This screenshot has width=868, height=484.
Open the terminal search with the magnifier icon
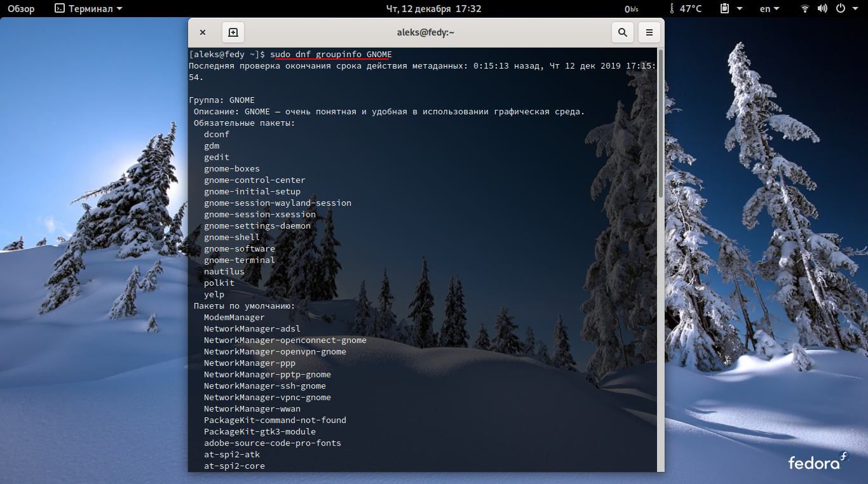coord(622,32)
